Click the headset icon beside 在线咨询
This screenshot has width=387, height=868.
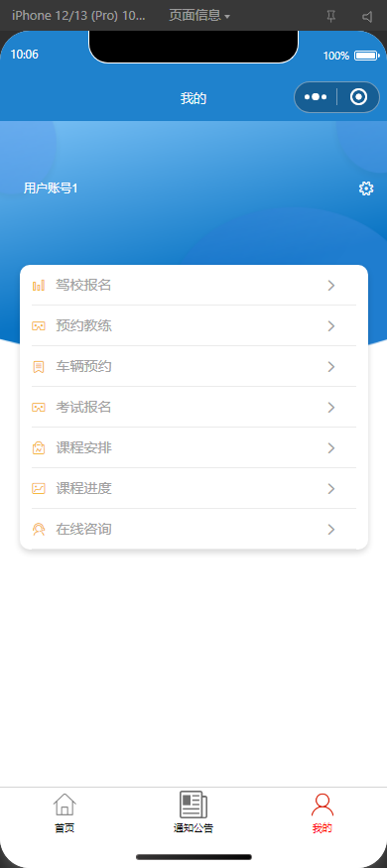point(38,530)
